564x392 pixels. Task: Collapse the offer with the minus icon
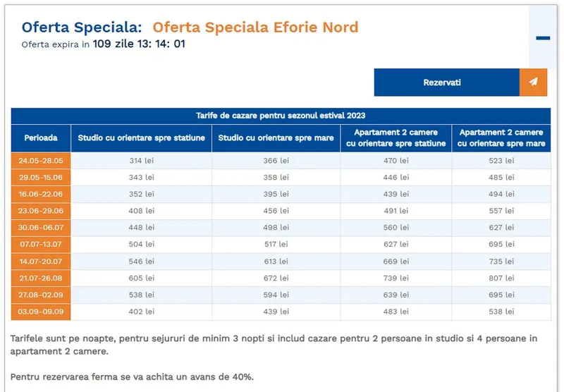click(543, 38)
